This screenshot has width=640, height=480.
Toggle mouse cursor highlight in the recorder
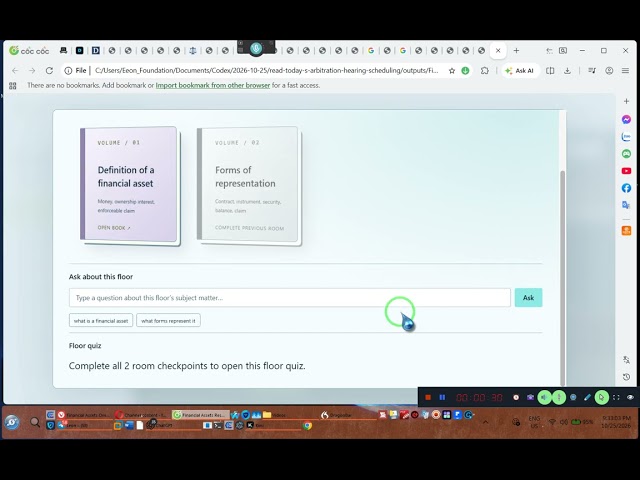click(x=602, y=397)
